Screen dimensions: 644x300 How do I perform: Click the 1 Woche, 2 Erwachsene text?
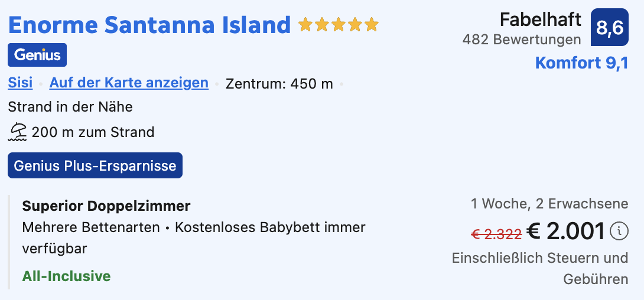pyautogui.click(x=549, y=204)
